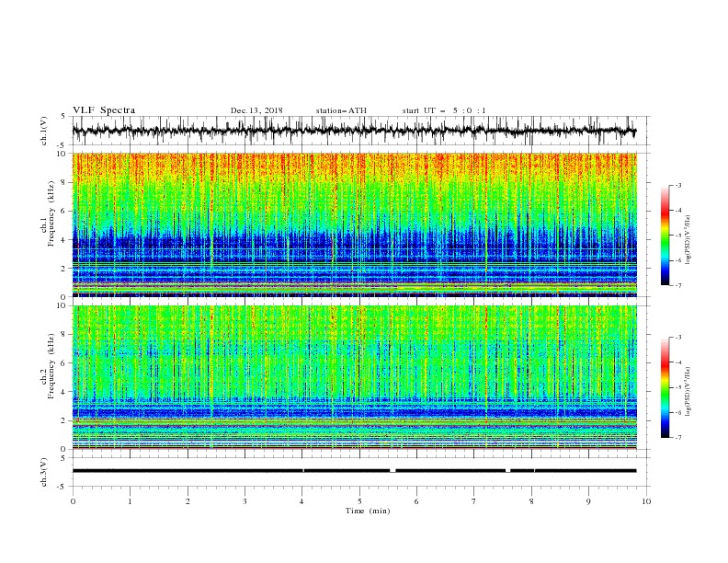Click the ch.1 waveform trace panel

(x=361, y=131)
